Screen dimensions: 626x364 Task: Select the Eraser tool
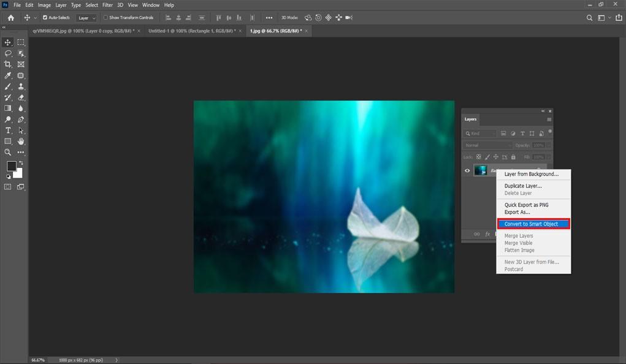click(x=21, y=97)
